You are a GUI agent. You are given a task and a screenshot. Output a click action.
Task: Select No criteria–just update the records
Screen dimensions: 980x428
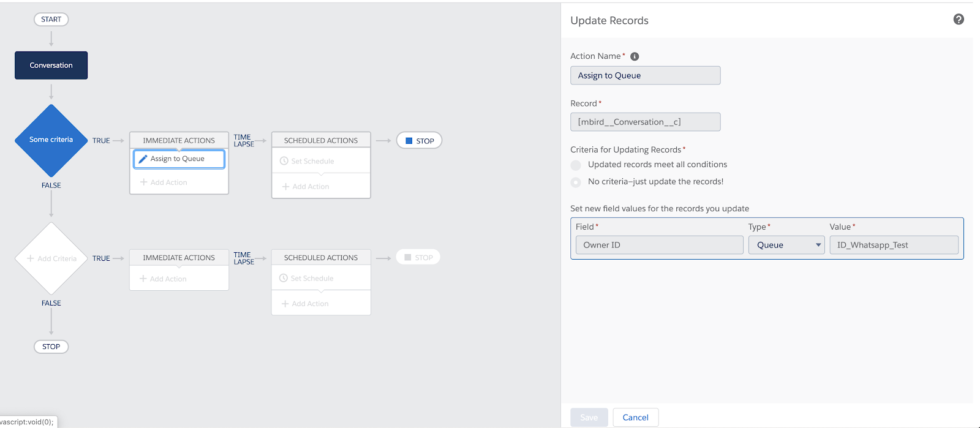[x=576, y=182]
